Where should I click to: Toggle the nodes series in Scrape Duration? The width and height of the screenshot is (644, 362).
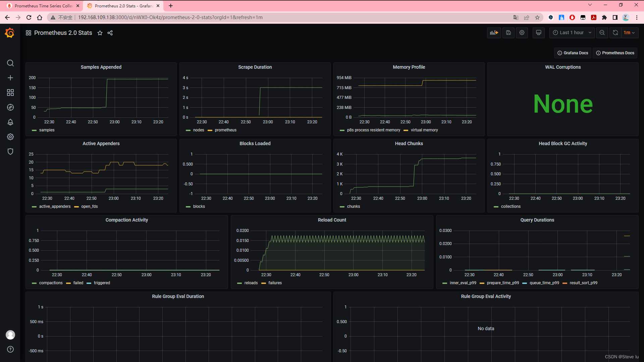199,130
